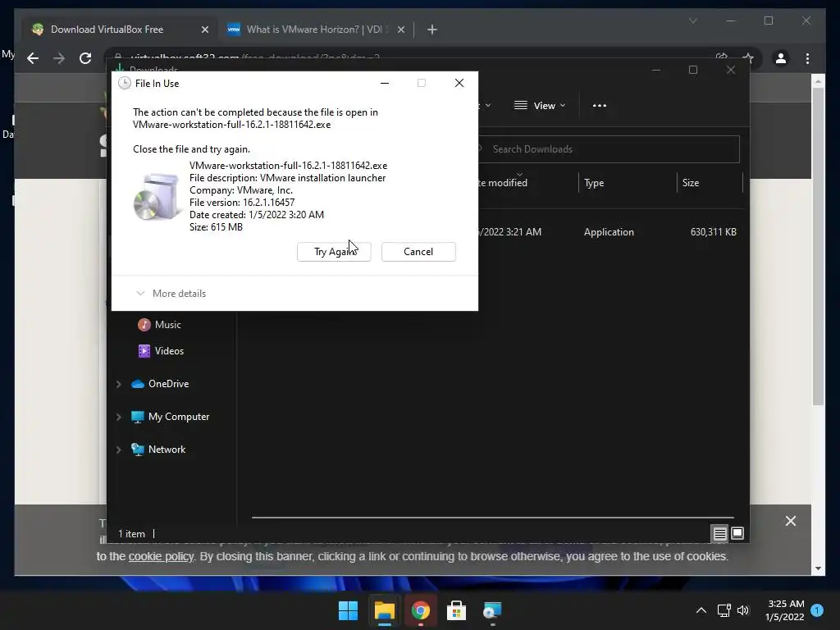The image size is (840, 630).
Task: Go back in Chrome
Action: 33,58
